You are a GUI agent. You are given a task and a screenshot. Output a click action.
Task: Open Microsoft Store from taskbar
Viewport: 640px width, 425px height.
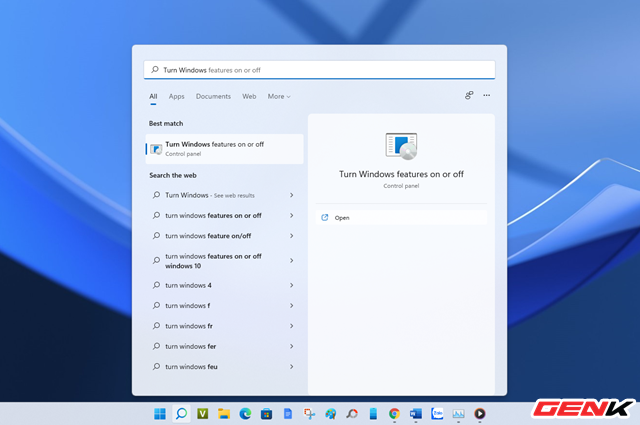click(x=266, y=414)
